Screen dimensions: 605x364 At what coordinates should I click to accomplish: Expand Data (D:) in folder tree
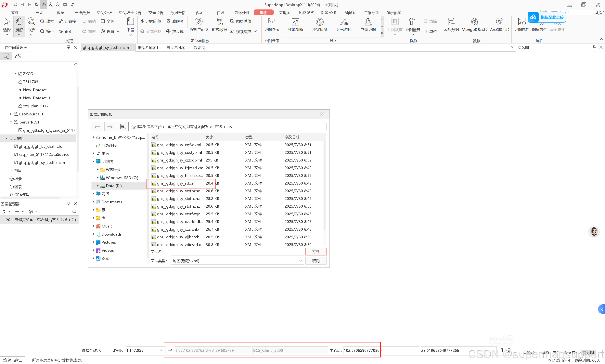click(98, 185)
